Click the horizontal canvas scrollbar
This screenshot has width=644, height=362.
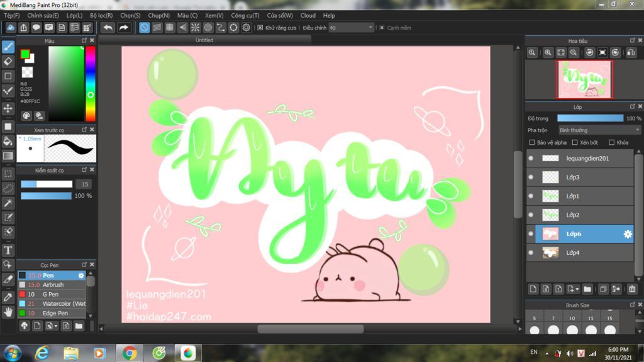point(310,329)
